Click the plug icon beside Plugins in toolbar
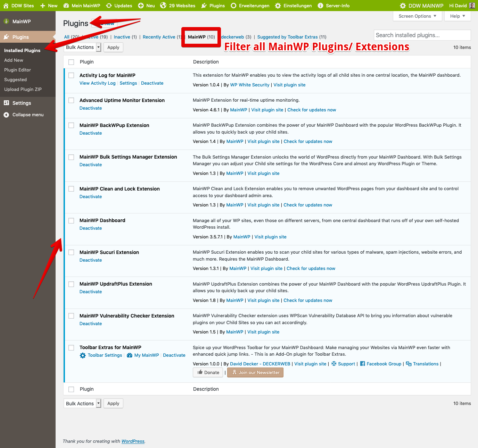The height and width of the screenshot is (448, 478). (204, 6)
